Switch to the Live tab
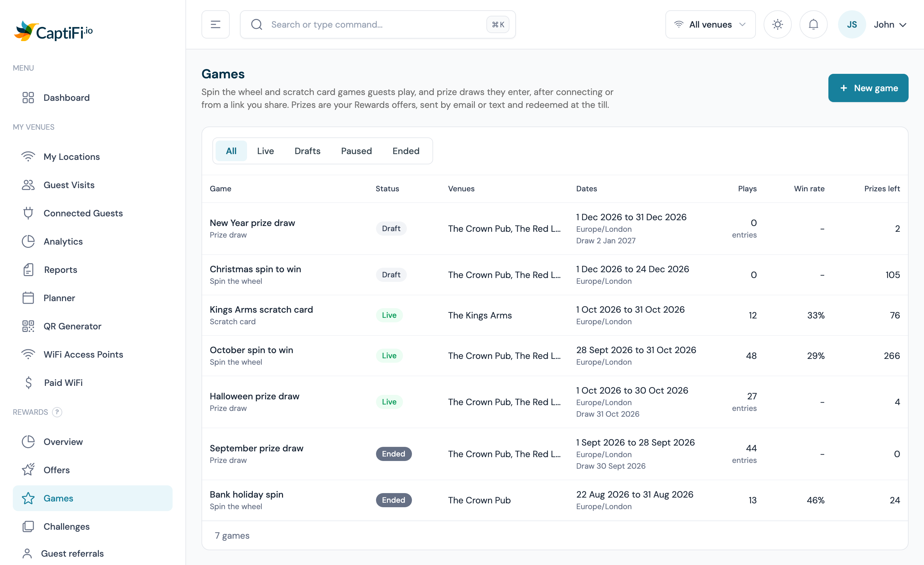The width and height of the screenshot is (924, 565). 266,151
